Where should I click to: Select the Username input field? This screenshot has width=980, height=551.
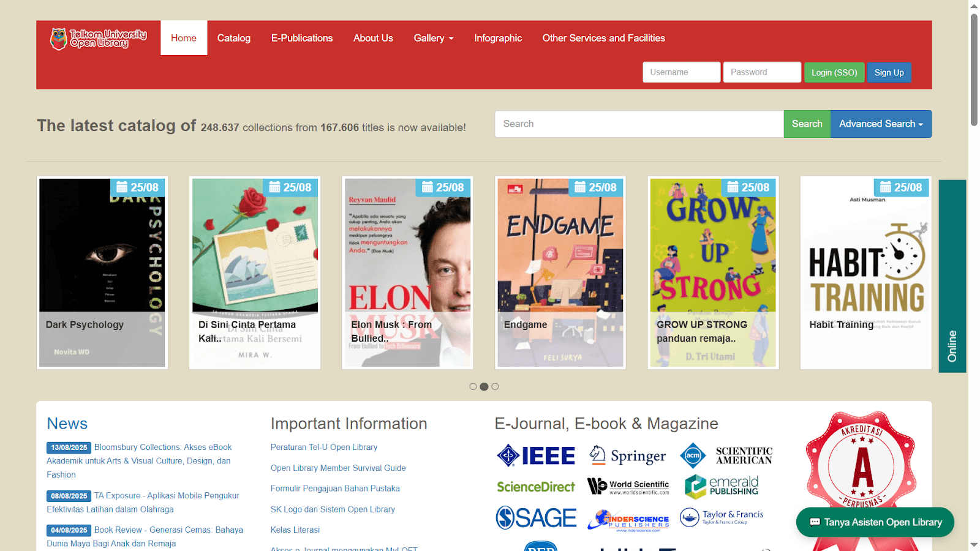[x=680, y=72]
